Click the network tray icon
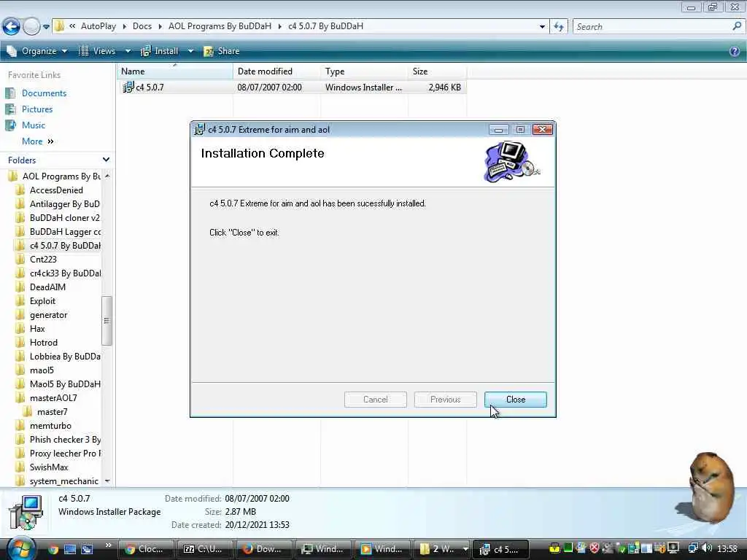This screenshot has width=747, height=560. 694,548
